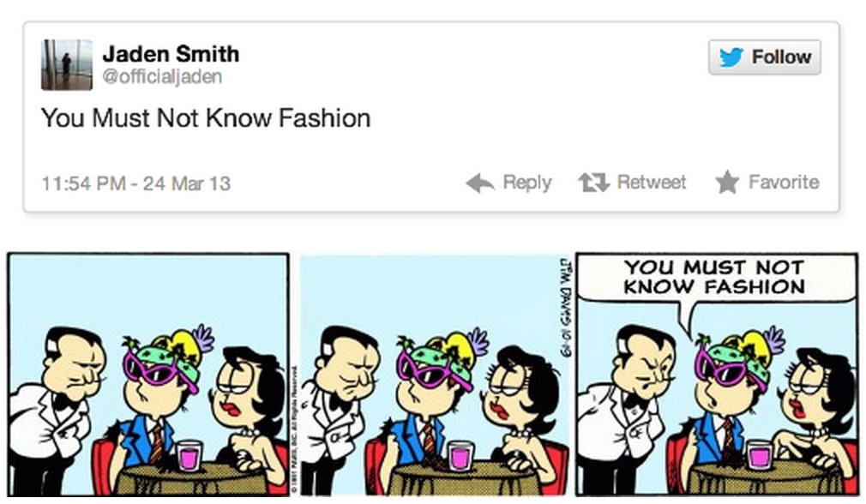The image size is (866, 504).
Task: Open the 11:54 PM - 24 Mar 13 timestamp
Action: click(135, 183)
